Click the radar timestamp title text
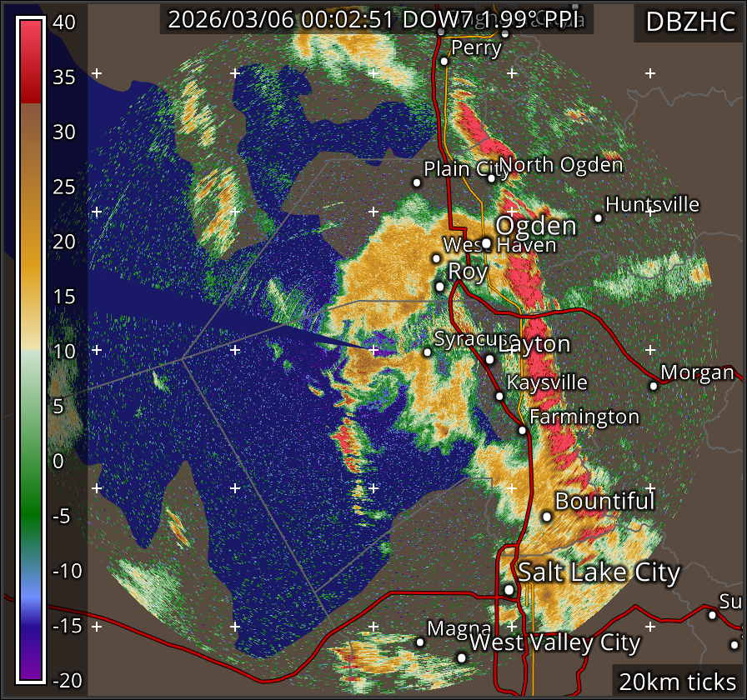 tap(377, 20)
